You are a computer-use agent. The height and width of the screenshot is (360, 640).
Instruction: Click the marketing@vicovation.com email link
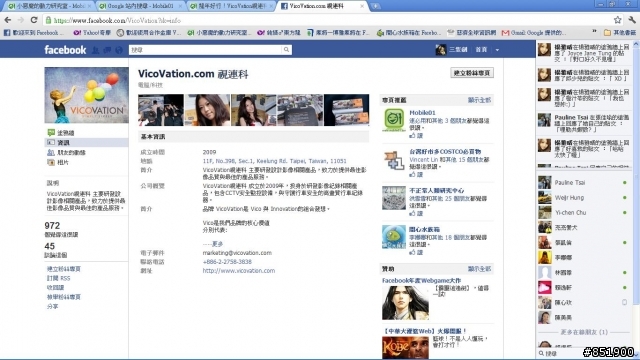tap(237, 253)
